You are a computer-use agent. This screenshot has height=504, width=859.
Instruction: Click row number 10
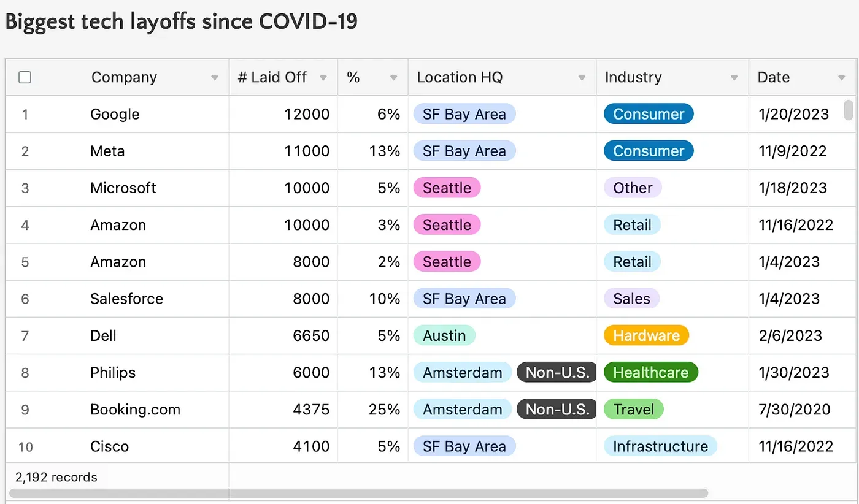25,446
